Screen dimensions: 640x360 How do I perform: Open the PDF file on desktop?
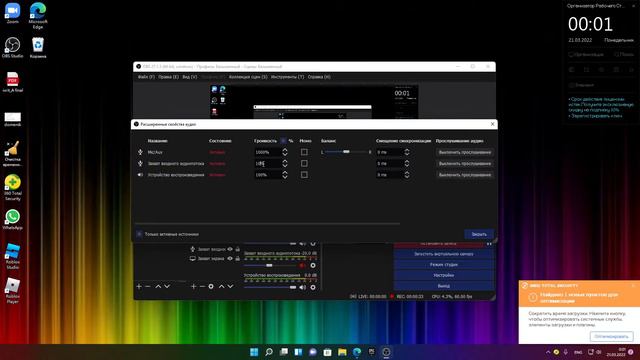point(12,82)
